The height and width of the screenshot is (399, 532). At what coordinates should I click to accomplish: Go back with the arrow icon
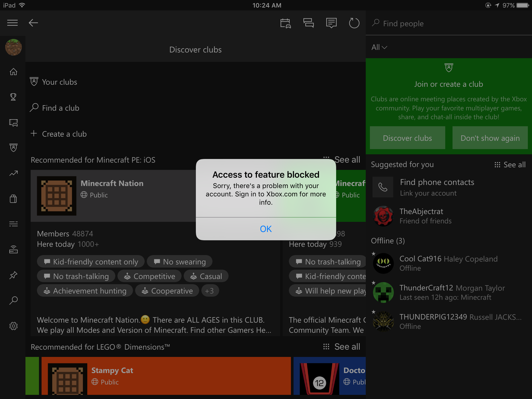(x=33, y=23)
